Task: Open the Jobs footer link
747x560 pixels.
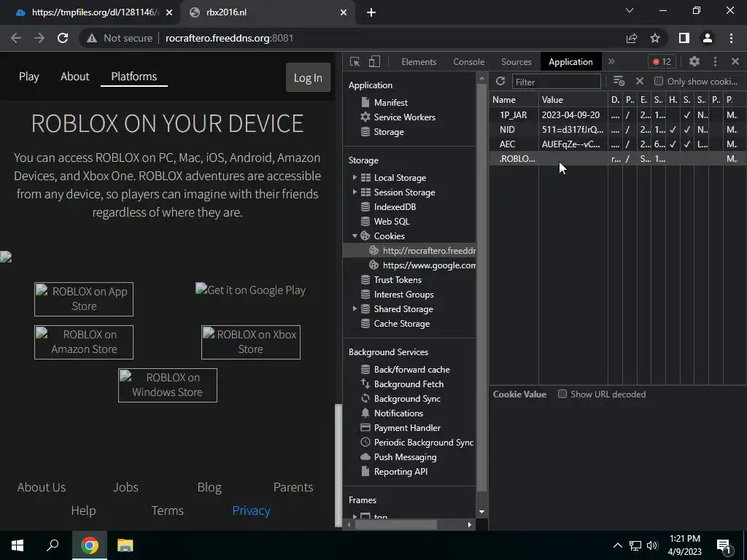Action: click(125, 487)
